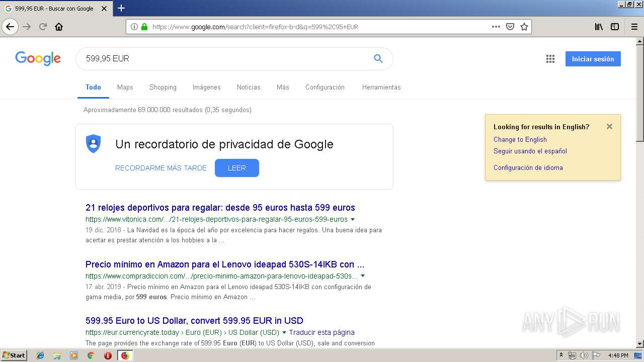Launch Internet Explorer from taskbar

pyautogui.click(x=40, y=355)
